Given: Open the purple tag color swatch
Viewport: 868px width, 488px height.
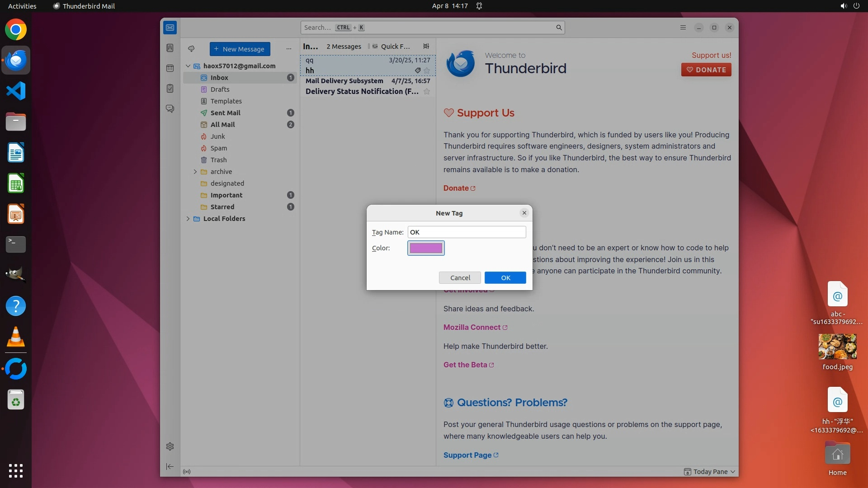Looking at the screenshot, I should point(426,248).
